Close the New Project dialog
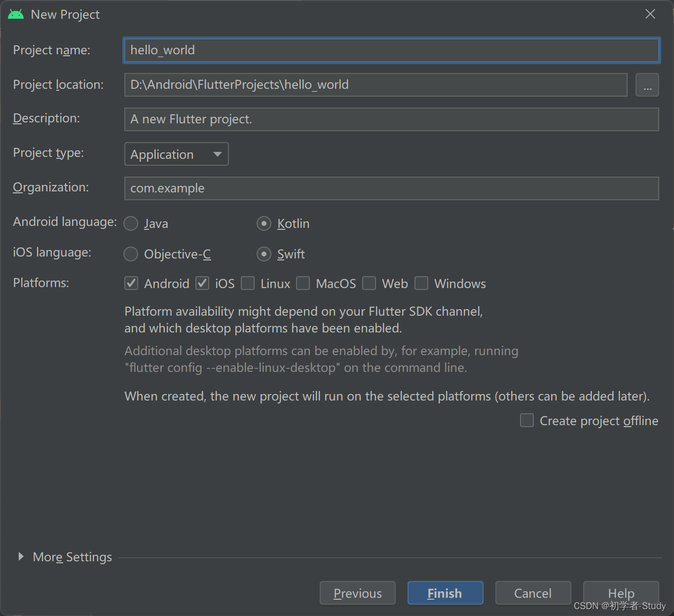Image resolution: width=674 pixels, height=616 pixels. point(650,14)
